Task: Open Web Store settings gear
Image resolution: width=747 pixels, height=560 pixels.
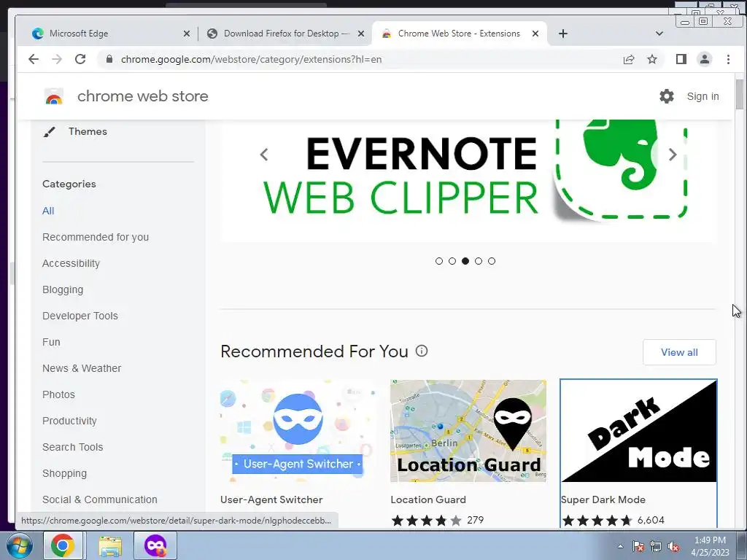Action: tap(667, 96)
